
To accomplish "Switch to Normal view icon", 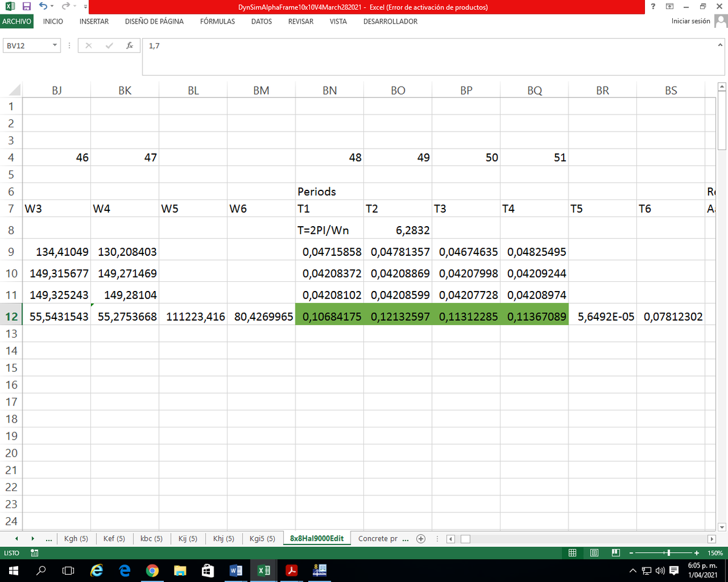I will pyautogui.click(x=573, y=553).
